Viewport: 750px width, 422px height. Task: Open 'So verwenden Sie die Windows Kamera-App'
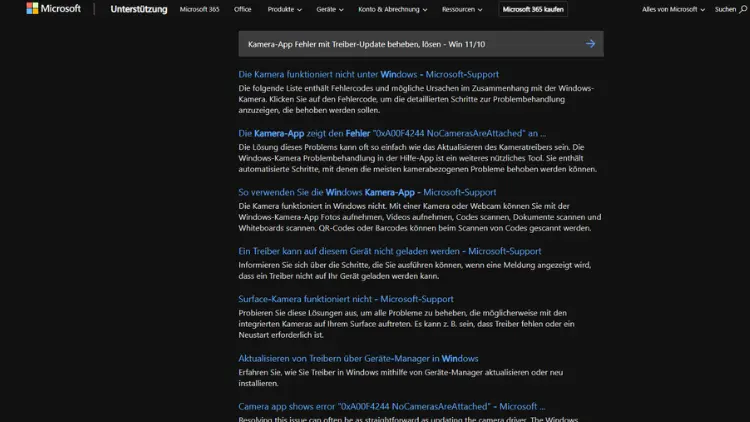point(367,192)
